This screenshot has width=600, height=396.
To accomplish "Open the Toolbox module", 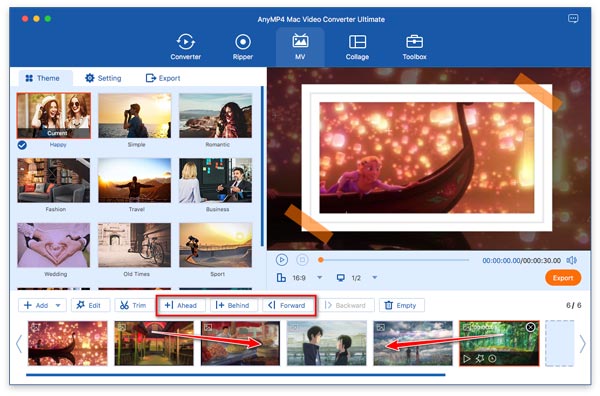I will click(414, 47).
